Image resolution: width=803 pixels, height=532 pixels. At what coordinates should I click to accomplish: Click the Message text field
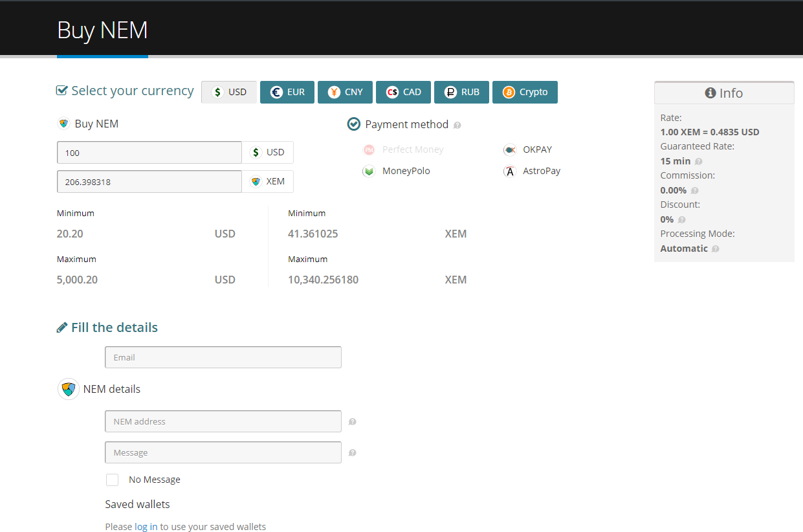point(223,452)
